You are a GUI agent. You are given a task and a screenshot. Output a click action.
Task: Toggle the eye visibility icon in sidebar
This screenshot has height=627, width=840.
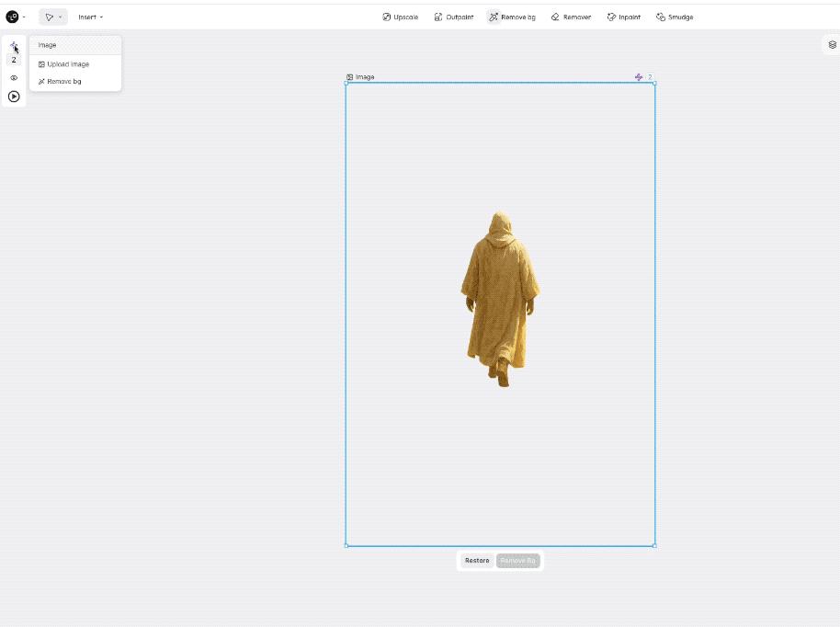point(14,78)
